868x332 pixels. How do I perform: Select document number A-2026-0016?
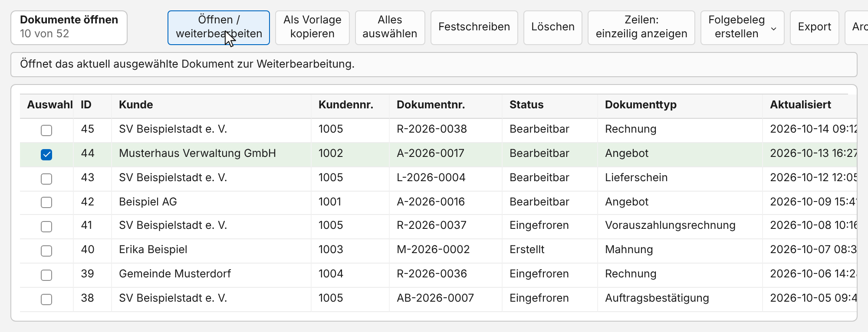[x=431, y=202]
